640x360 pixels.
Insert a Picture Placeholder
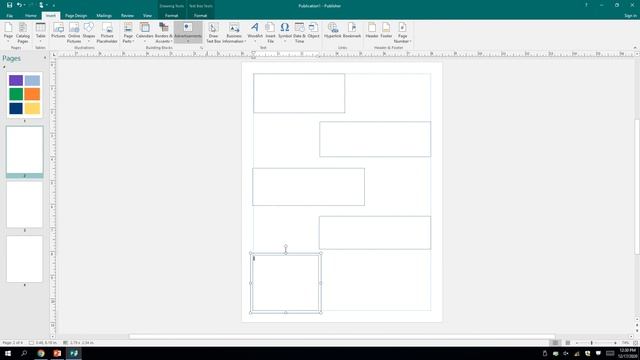107,33
